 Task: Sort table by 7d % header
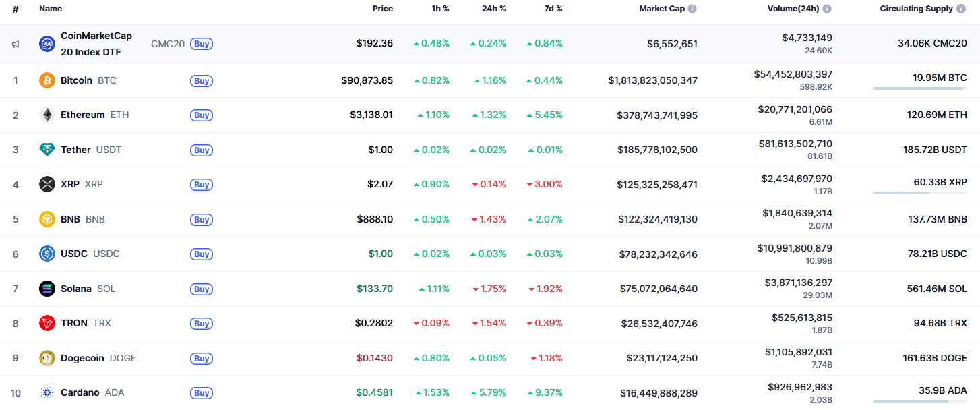(x=553, y=9)
